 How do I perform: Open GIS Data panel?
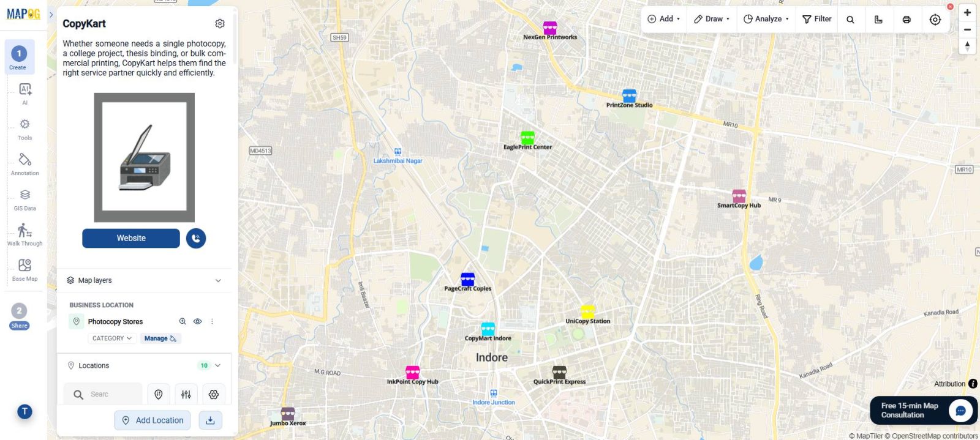tap(25, 199)
